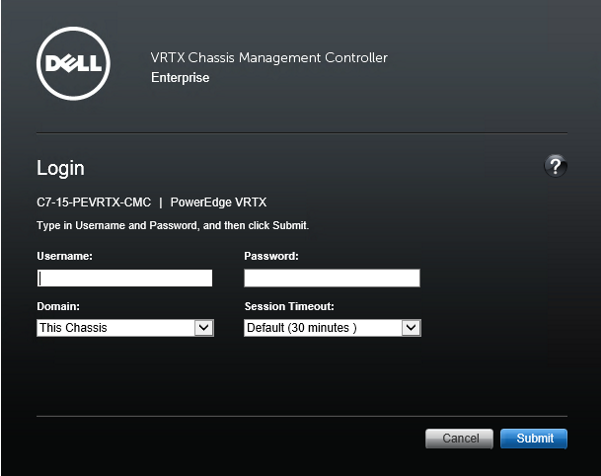Click the PowerEdge VRTX model text

[x=219, y=202]
